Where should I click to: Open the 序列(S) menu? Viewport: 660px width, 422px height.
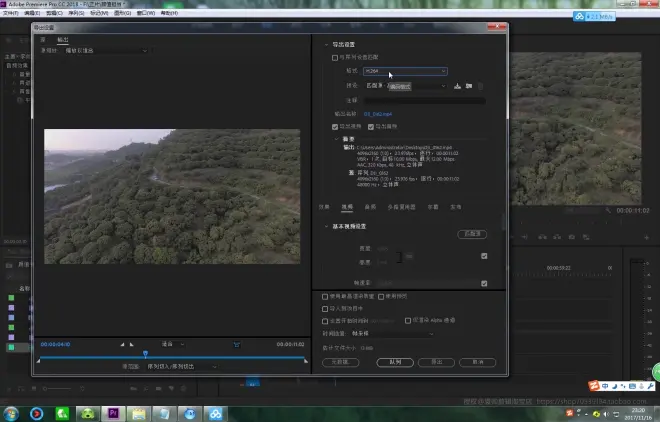click(76, 13)
